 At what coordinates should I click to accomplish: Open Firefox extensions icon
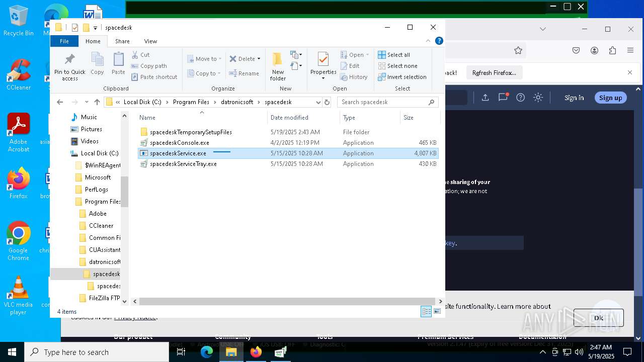click(612, 50)
